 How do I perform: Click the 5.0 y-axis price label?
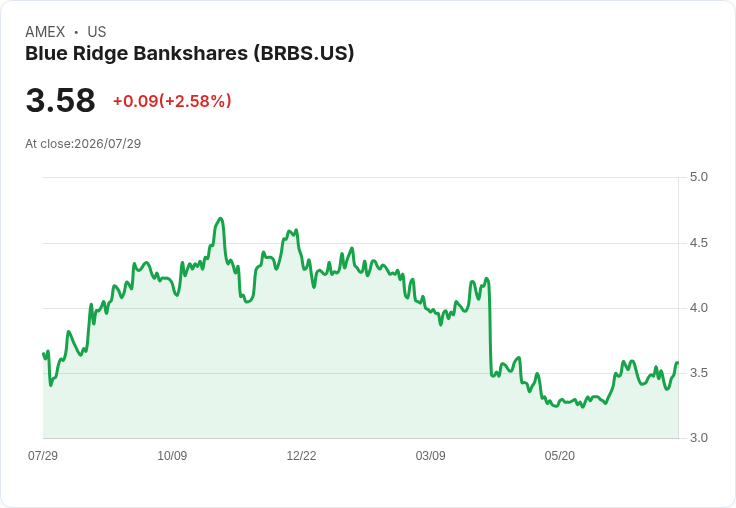point(698,177)
